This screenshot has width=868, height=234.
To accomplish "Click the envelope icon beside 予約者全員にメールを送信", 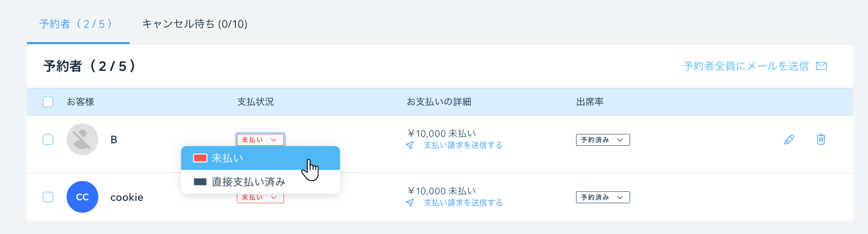I will tap(822, 66).
